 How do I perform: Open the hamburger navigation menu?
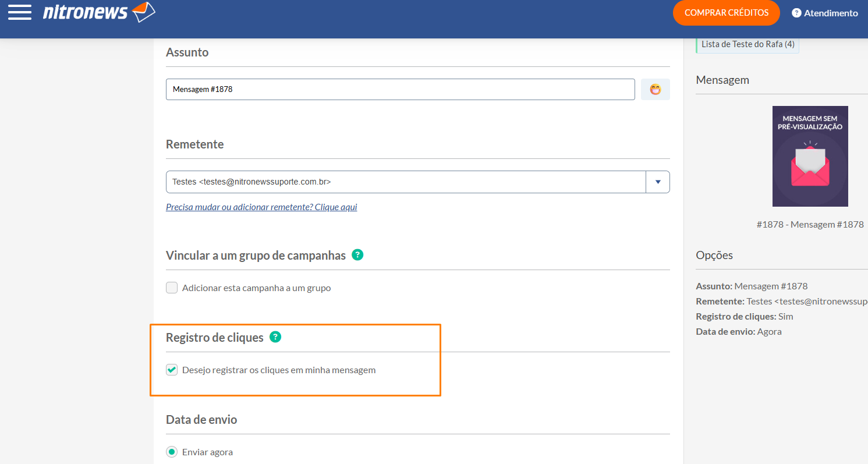[20, 12]
